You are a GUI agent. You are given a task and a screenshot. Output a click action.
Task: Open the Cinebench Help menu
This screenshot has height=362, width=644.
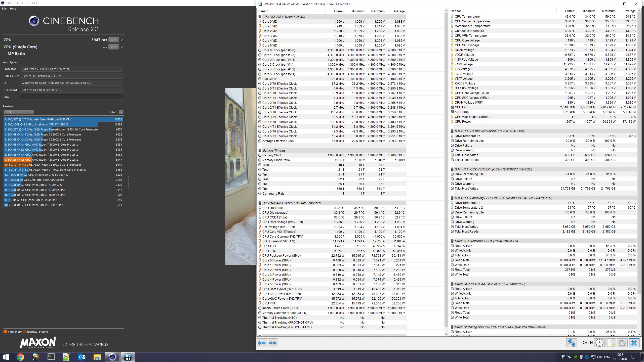(x=13, y=9)
